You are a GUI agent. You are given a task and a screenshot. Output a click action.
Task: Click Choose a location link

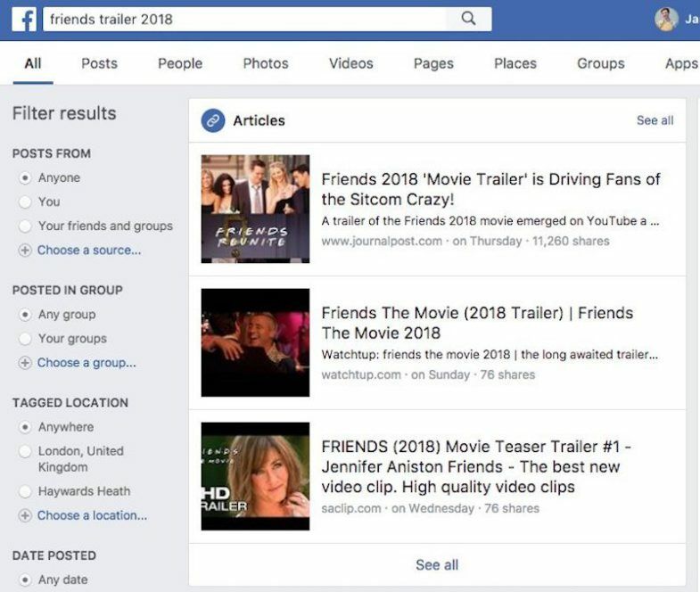[92, 515]
